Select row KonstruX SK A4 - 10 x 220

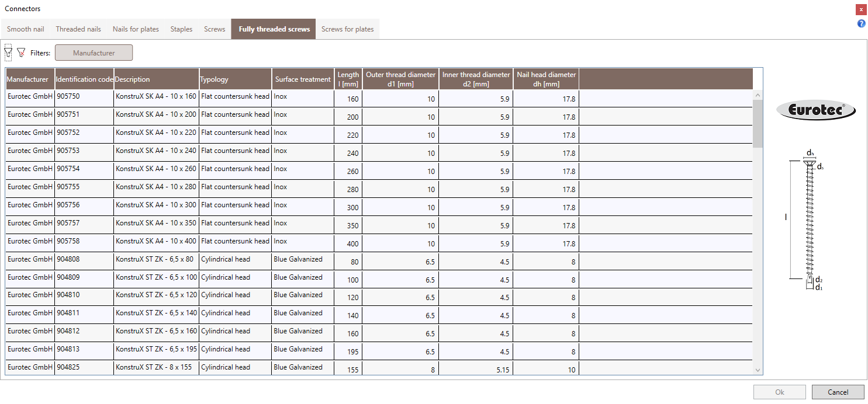tap(379, 134)
